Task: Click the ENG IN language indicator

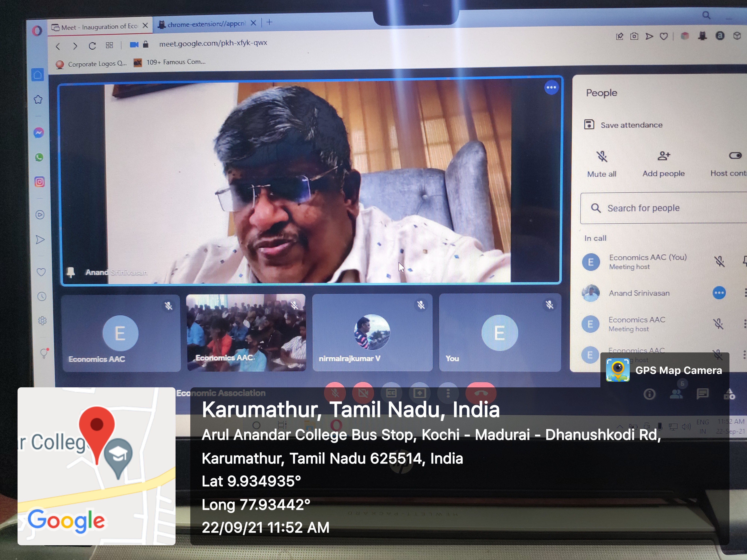Action: click(702, 426)
